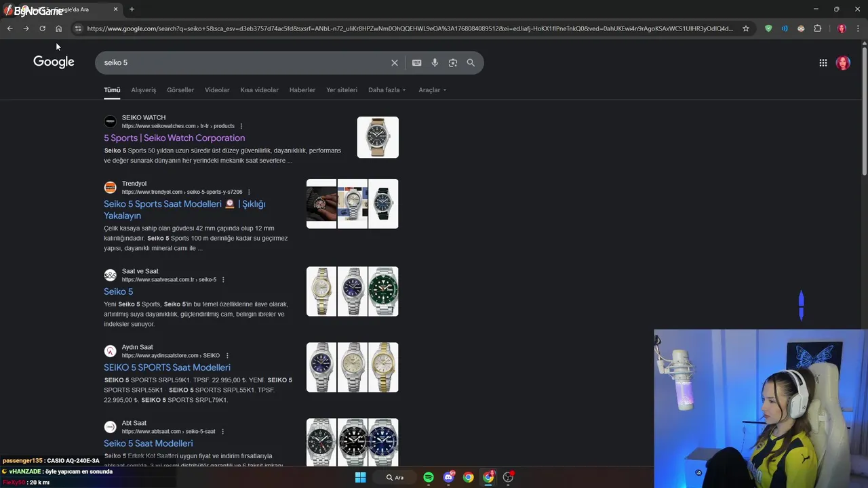The image size is (868, 488).
Task: Open the Extensions puzzle piece menu
Action: tap(817, 28)
